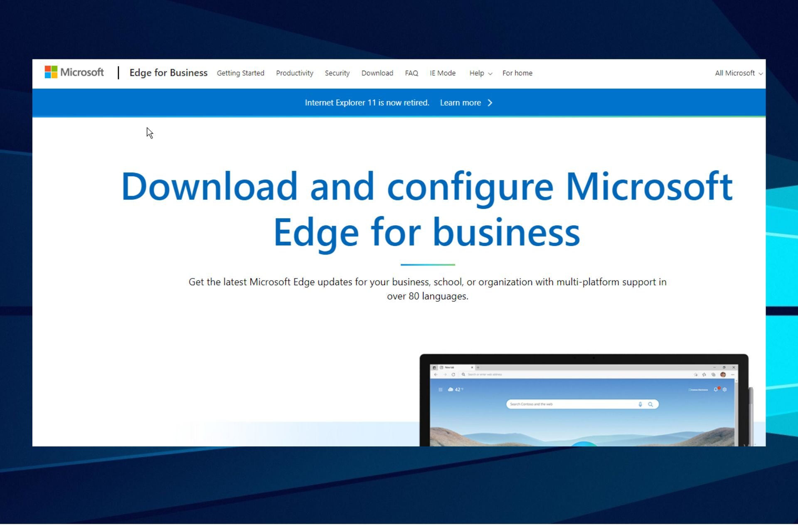This screenshot has width=798, height=532.
Task: Switch to the For home site
Action: point(517,73)
